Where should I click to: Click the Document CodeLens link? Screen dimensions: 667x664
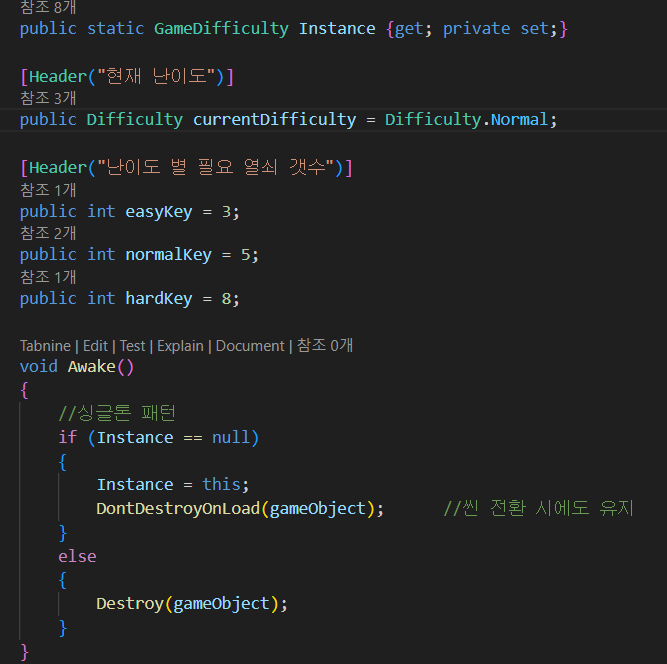click(250, 346)
